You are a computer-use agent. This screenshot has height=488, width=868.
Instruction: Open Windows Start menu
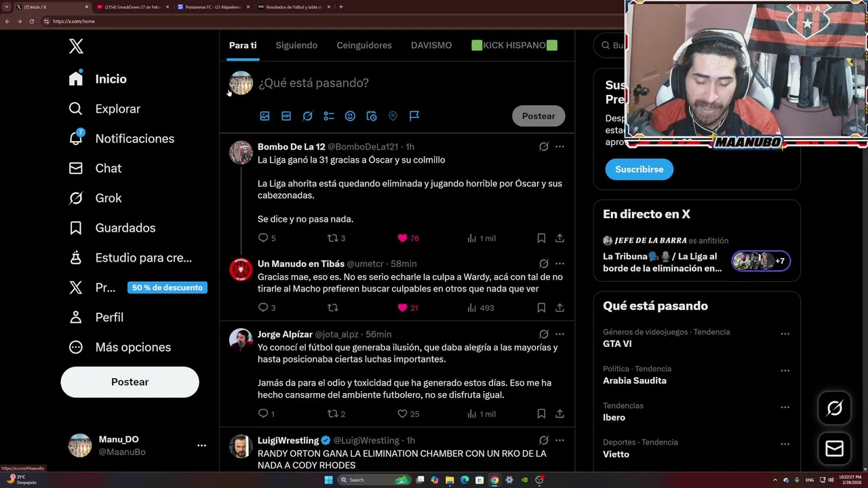click(x=328, y=480)
